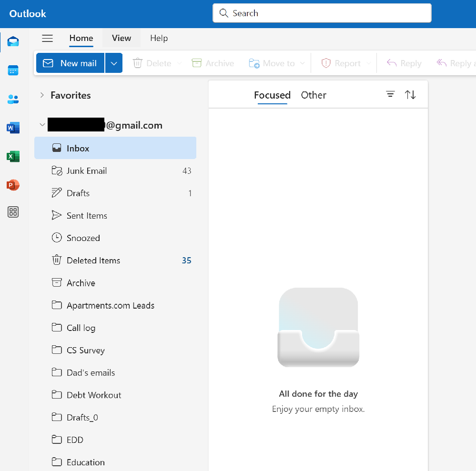The width and height of the screenshot is (476, 471).
Task: Click the Archive toolbar button
Action: click(213, 63)
